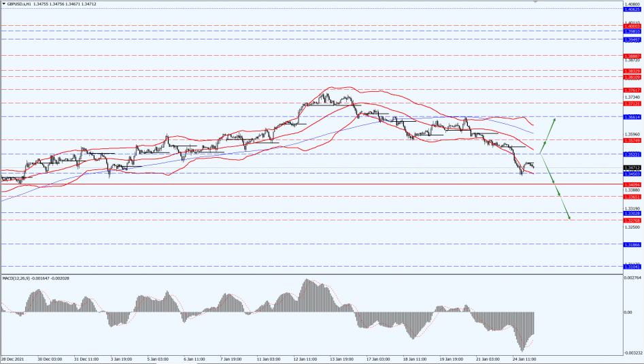Screen dimensions: 644x364
Task: Click the chart shift marker on top edge
Action: [536, 2]
